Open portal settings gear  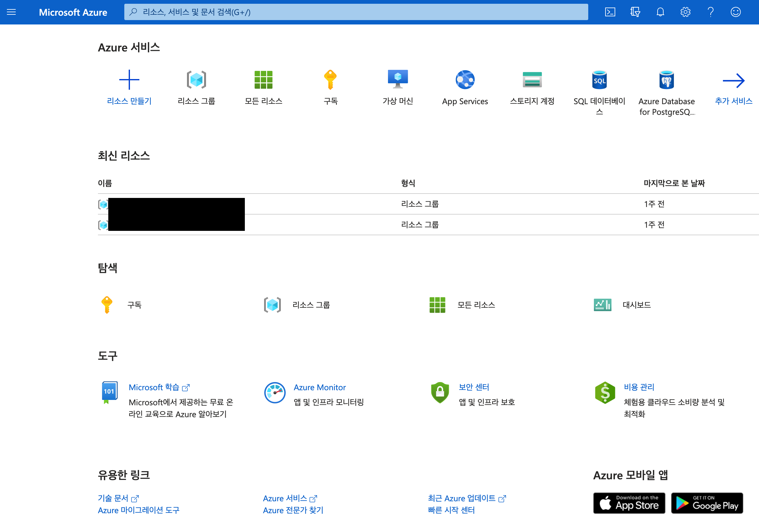pos(685,12)
